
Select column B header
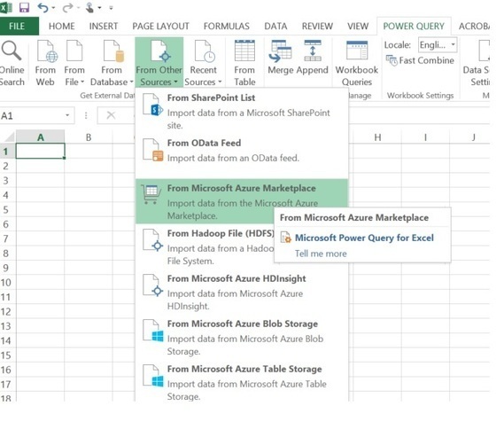click(x=89, y=137)
